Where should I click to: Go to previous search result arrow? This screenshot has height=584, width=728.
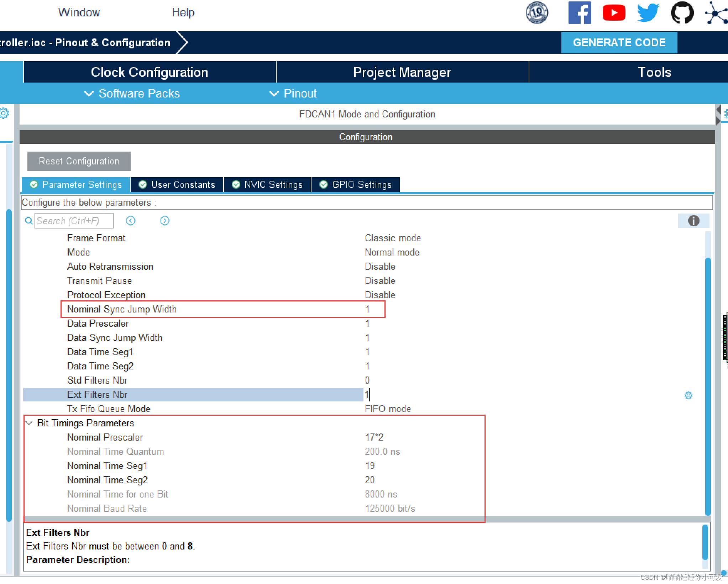[x=131, y=221]
